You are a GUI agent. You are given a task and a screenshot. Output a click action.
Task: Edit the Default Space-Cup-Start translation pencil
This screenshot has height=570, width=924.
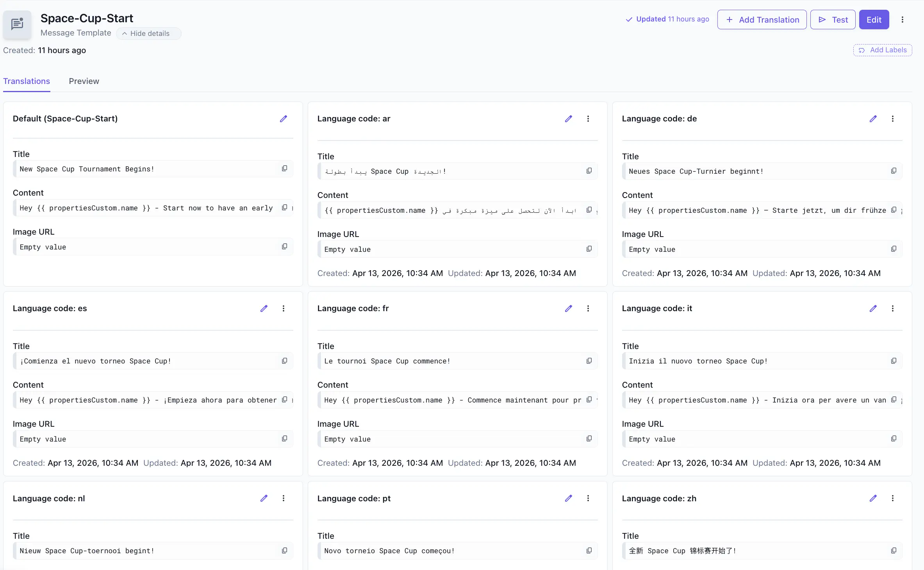pyautogui.click(x=284, y=119)
